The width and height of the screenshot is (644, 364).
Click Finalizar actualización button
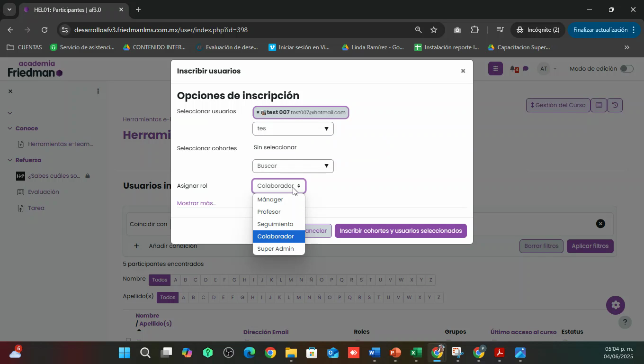[604, 30]
